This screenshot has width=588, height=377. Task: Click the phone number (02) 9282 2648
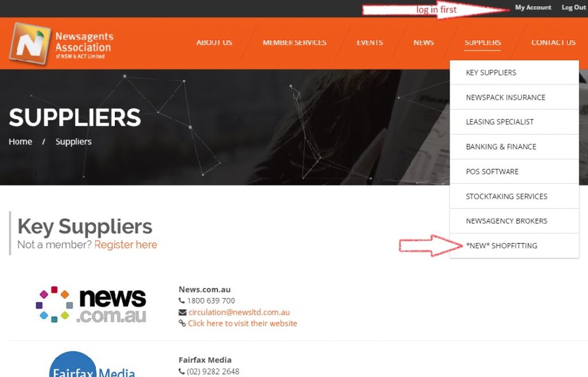point(213,371)
